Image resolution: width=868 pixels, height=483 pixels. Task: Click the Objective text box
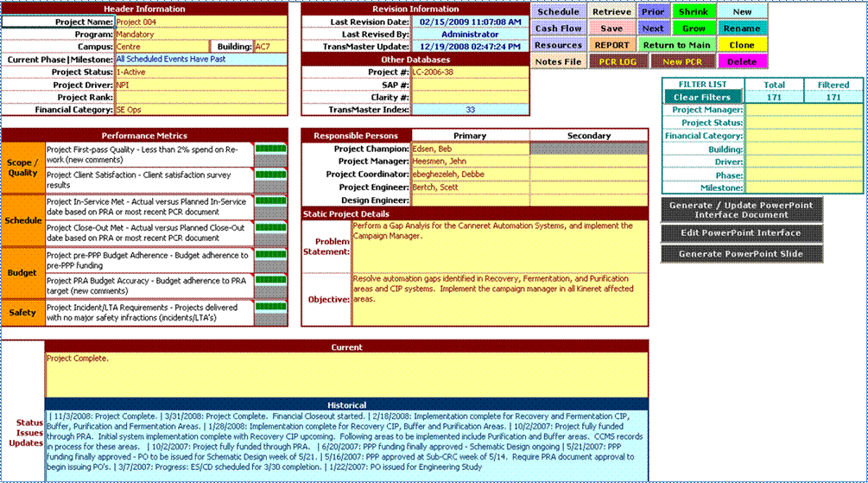coord(500,299)
